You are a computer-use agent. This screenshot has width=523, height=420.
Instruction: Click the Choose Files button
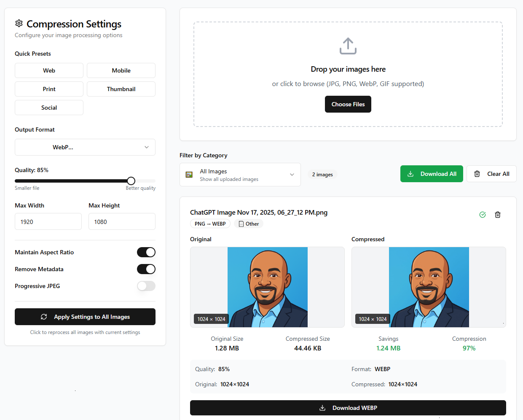click(x=348, y=104)
